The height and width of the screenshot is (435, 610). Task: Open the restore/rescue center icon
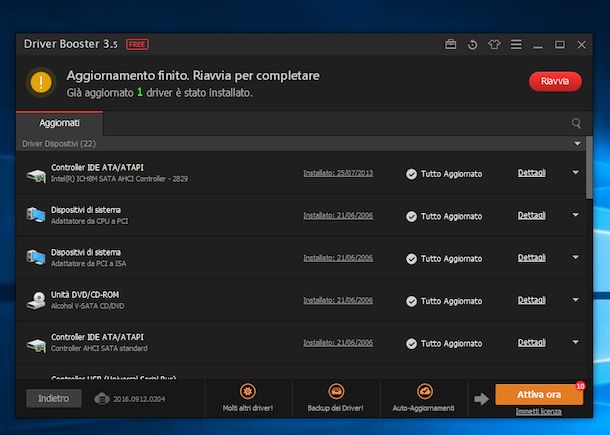[x=472, y=45]
